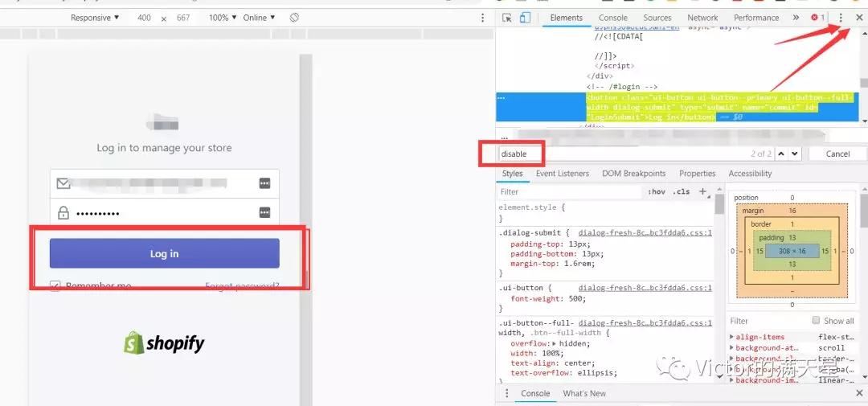Open the What's New drawer tab
868x406 pixels.
click(584, 393)
